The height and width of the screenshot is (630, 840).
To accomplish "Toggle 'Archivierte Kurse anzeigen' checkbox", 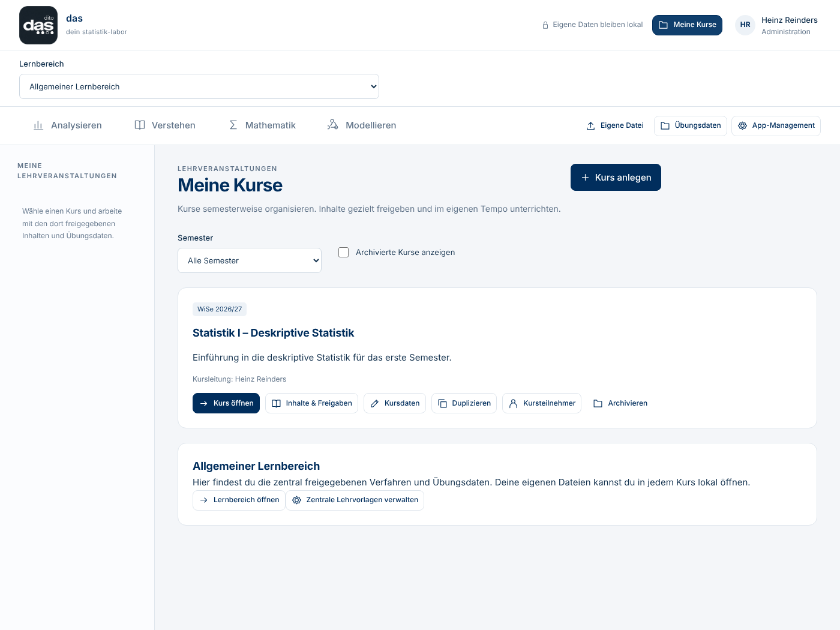I will click(344, 253).
